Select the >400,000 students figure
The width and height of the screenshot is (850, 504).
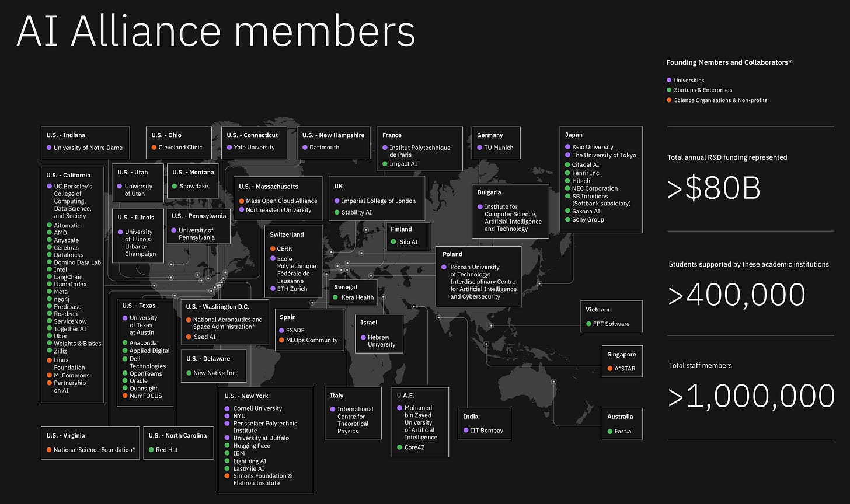click(x=737, y=295)
